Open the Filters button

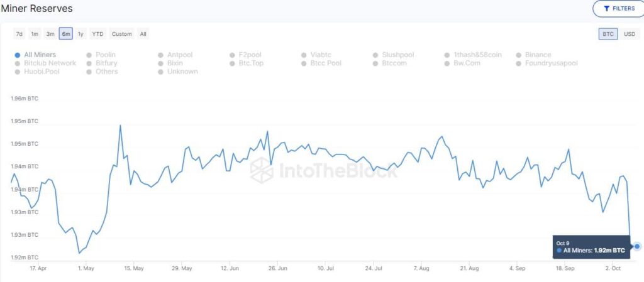pos(618,9)
